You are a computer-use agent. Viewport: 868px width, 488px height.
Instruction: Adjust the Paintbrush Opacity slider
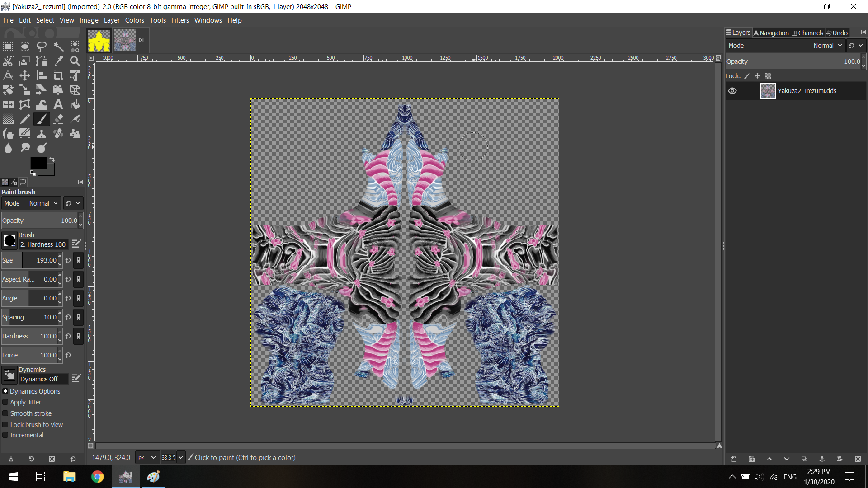[x=39, y=221]
